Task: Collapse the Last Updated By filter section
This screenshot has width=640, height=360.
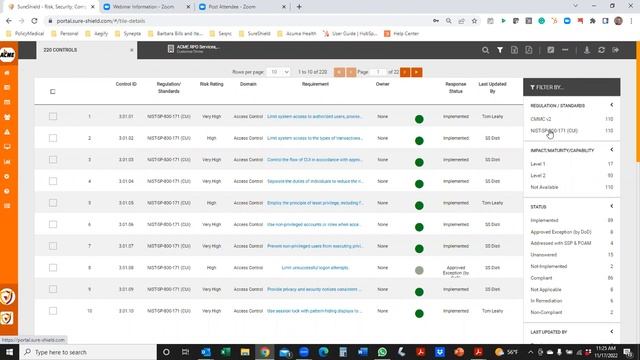Action: coord(611,331)
